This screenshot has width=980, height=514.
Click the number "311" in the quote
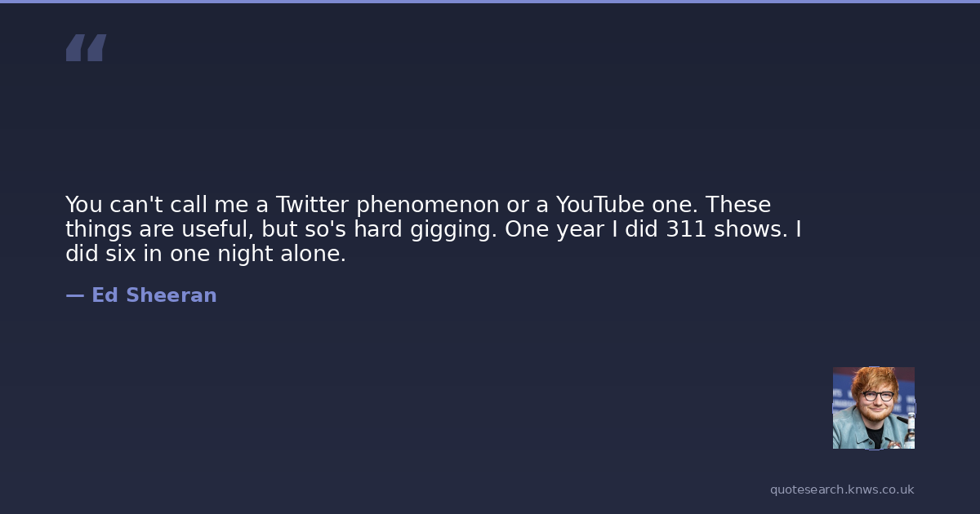[x=687, y=229]
